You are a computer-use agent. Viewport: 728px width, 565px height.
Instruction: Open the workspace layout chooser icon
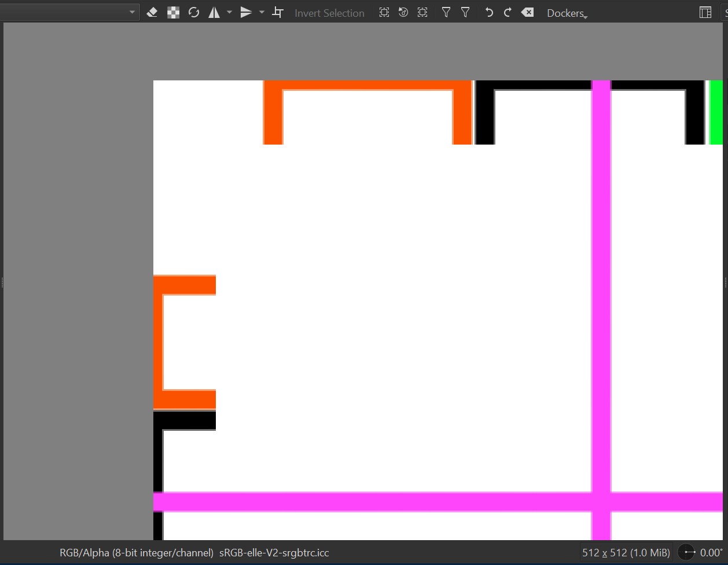(705, 13)
